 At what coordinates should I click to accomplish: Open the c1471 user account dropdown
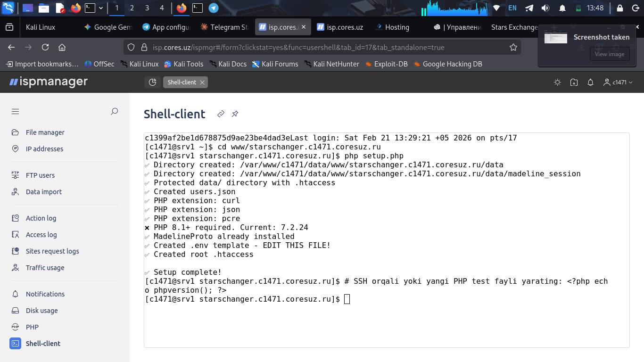(x=618, y=82)
